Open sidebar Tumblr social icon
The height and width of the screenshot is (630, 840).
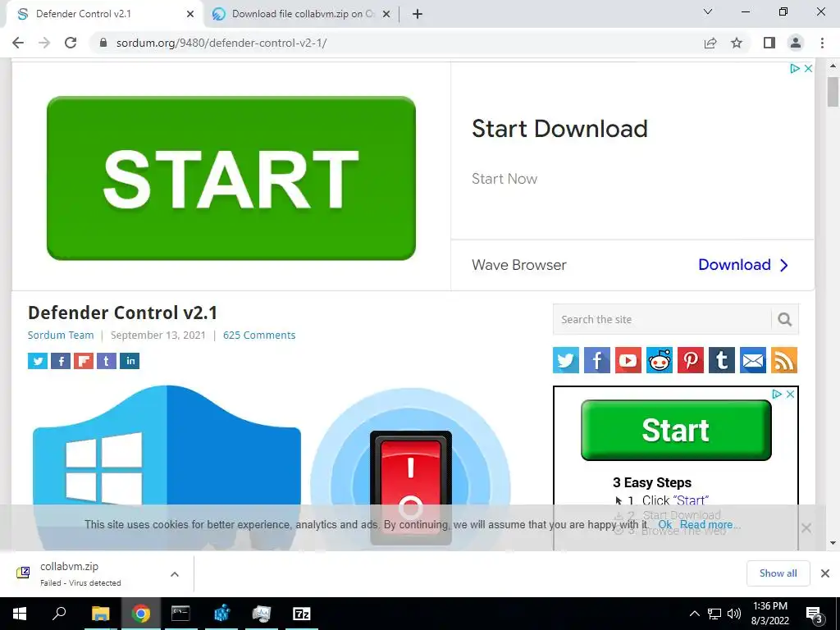click(722, 360)
